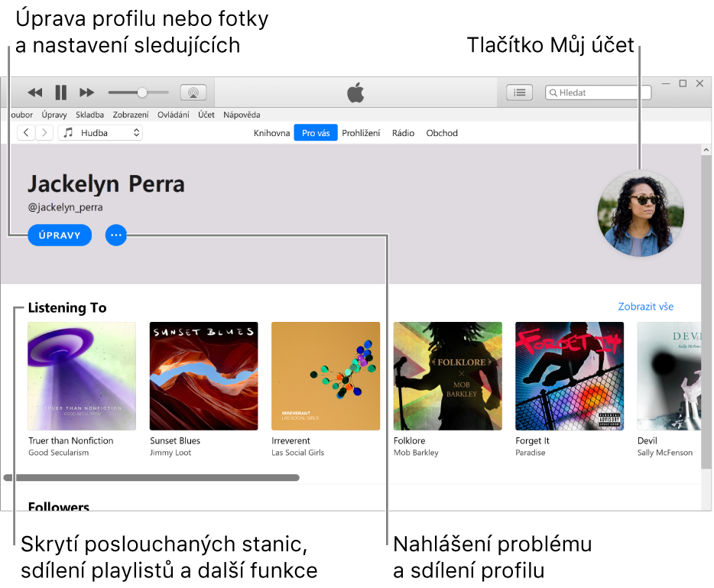Click the rewind playback icon
The height and width of the screenshot is (588, 714).
click(34, 92)
